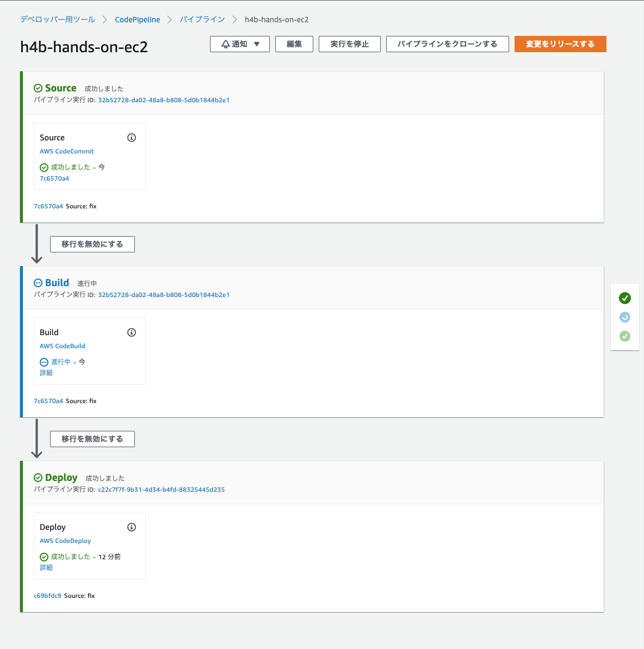Open 詳細 details link in Deploy action
Viewport: 644px width, 649px height.
coord(46,568)
